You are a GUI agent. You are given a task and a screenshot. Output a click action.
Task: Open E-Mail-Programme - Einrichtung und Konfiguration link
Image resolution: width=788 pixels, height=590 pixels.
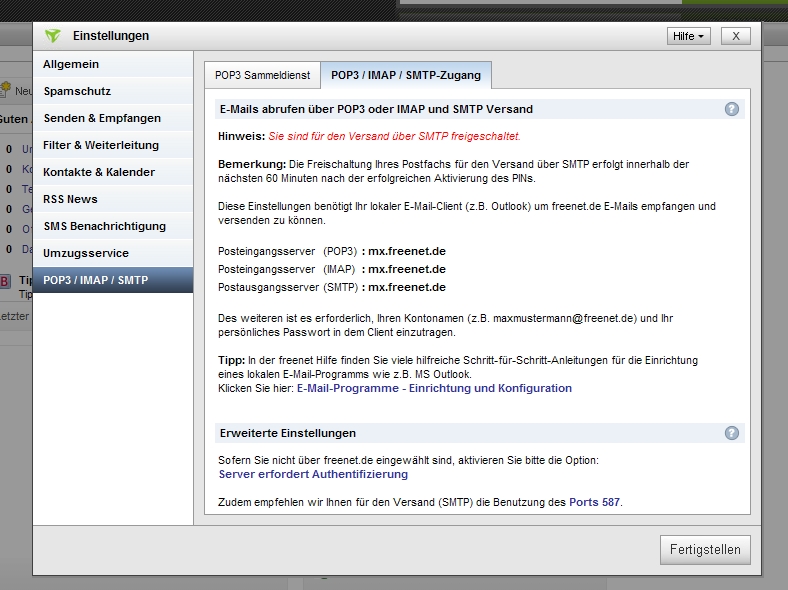click(x=434, y=388)
